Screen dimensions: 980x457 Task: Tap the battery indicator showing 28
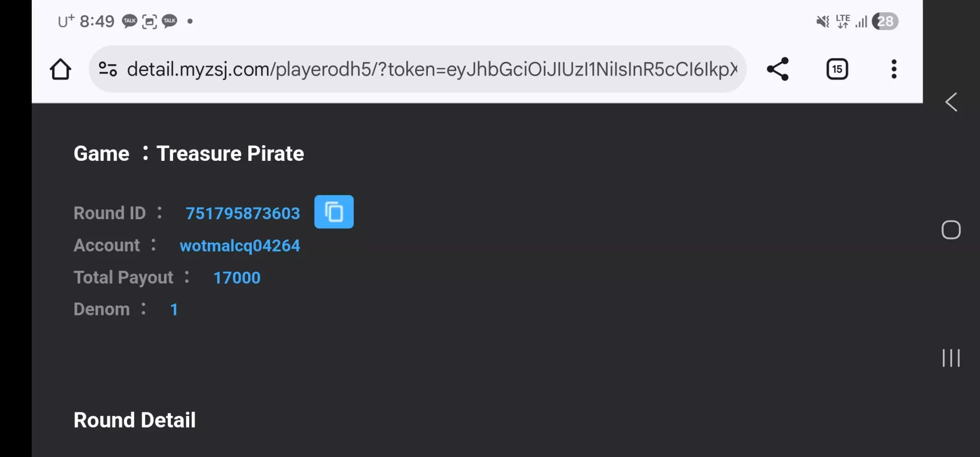tap(885, 21)
